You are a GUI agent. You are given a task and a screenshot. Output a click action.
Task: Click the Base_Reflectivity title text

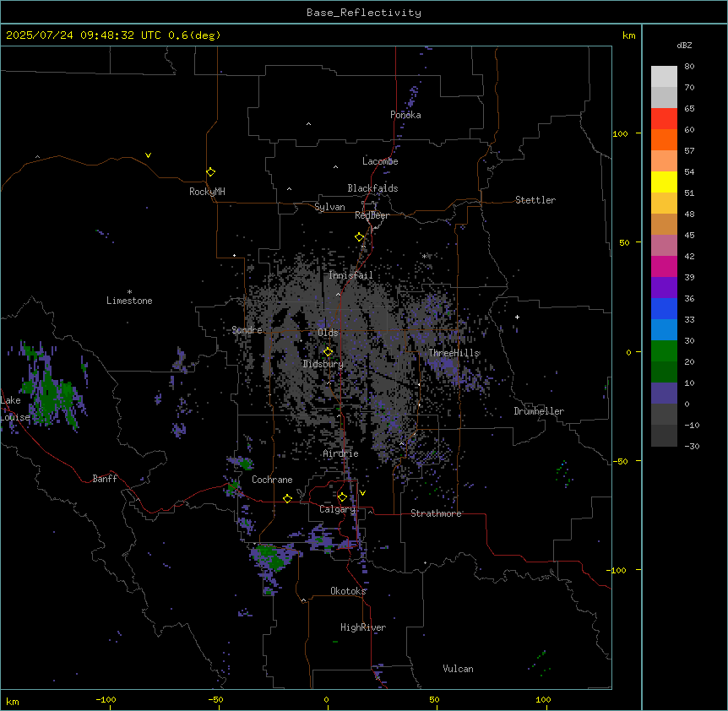[364, 13]
